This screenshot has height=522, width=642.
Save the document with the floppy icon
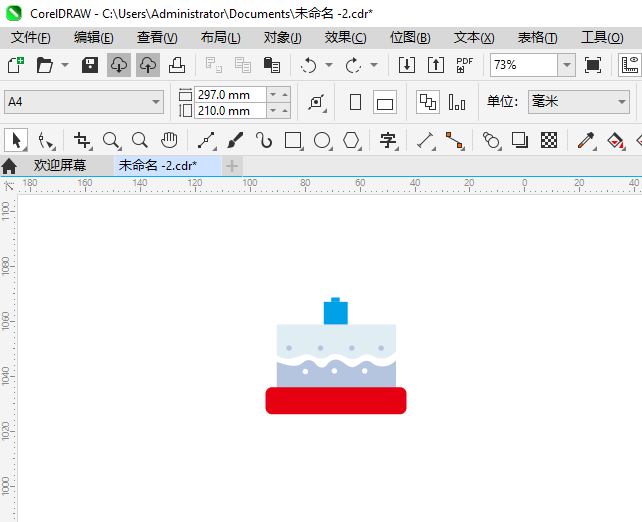[90, 65]
